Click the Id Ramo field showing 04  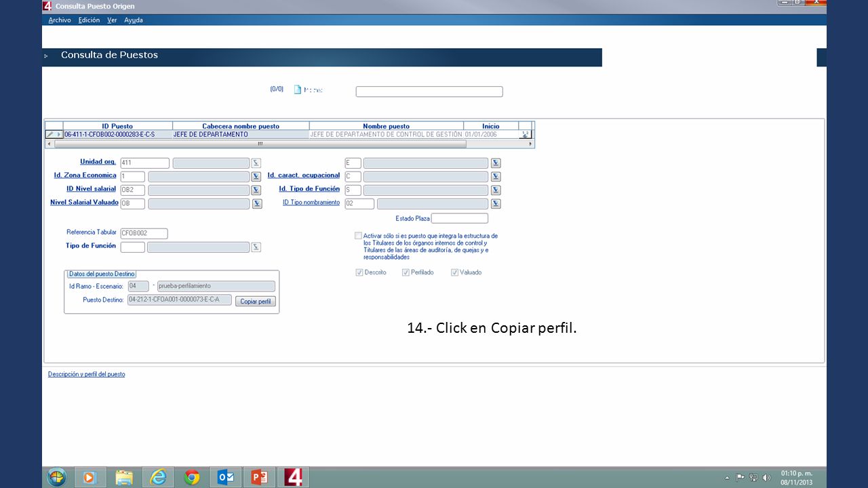pyautogui.click(x=138, y=286)
